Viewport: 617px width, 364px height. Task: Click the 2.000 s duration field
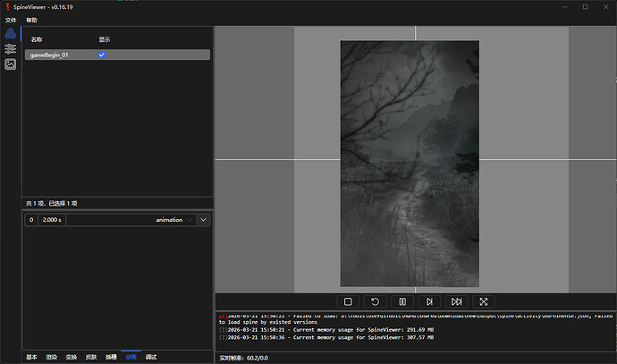tap(52, 220)
